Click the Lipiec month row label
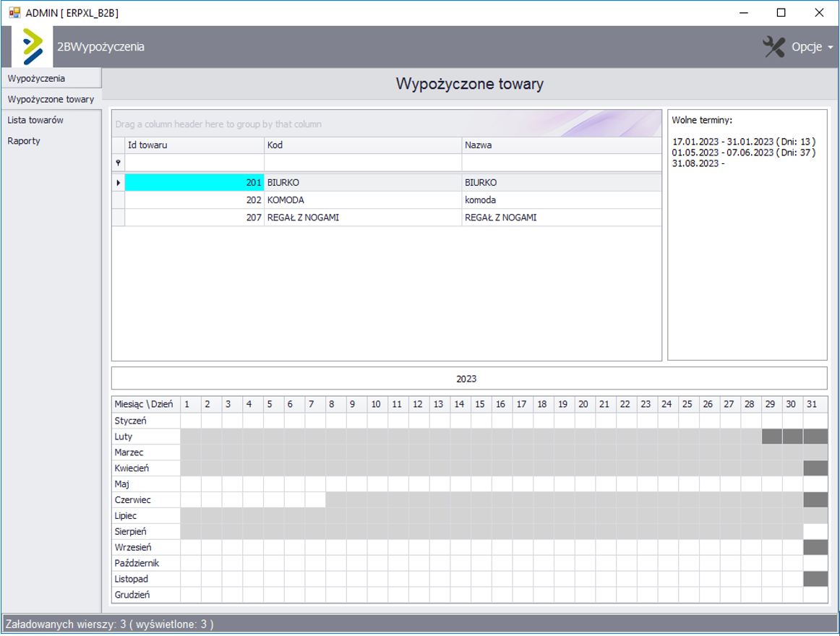 point(146,515)
